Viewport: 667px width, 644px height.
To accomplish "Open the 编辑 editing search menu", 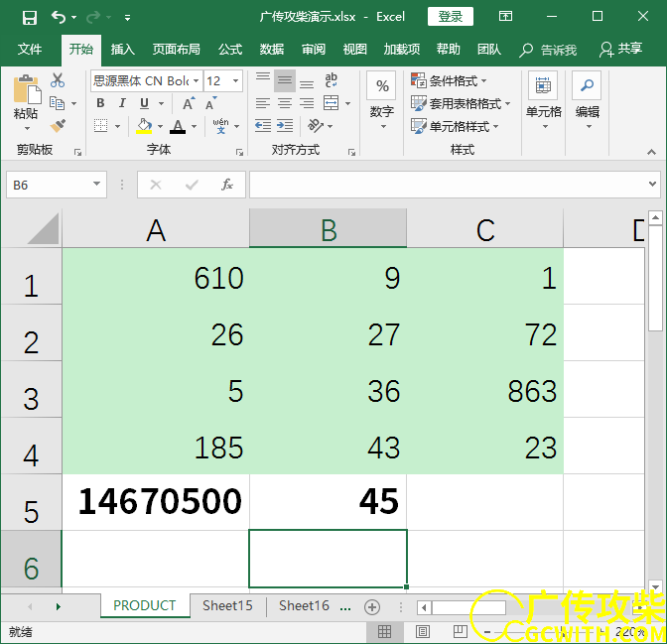I will 588,100.
